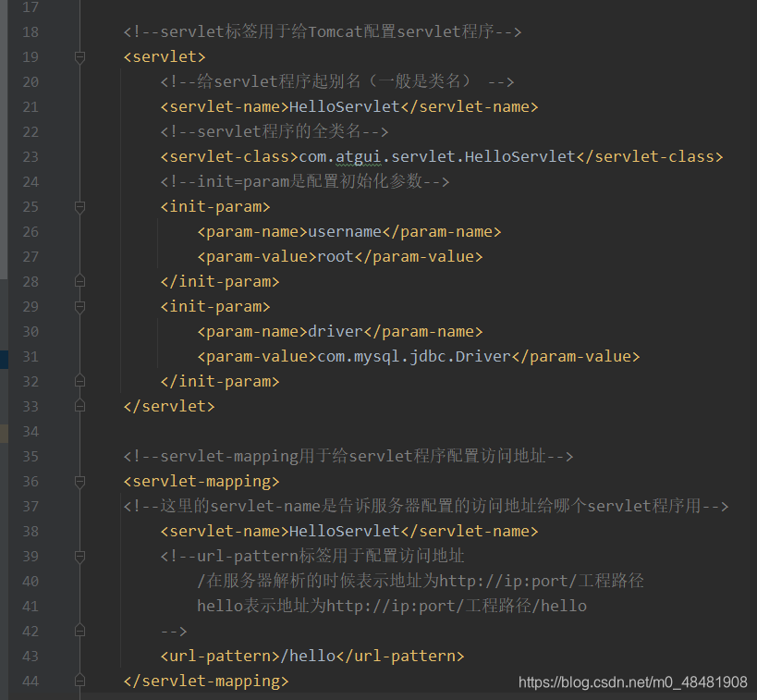The image size is (757, 700).
Task: Click comment about Tomcat on line 18
Action: pos(323,31)
